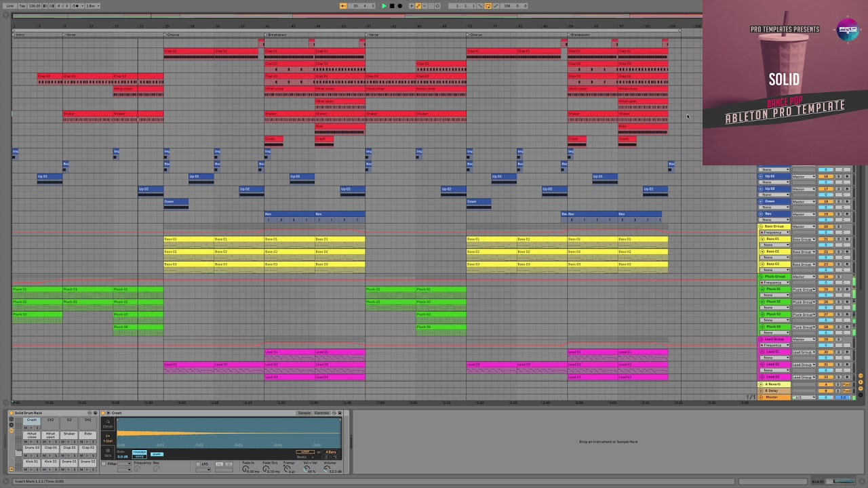868x488 pixels.
Task: Select the Kick 01 drum pad
Action: [x=32, y=462]
